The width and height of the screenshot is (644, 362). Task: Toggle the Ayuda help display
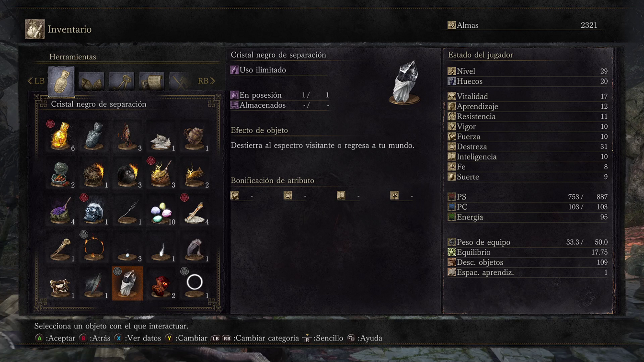[365, 338]
